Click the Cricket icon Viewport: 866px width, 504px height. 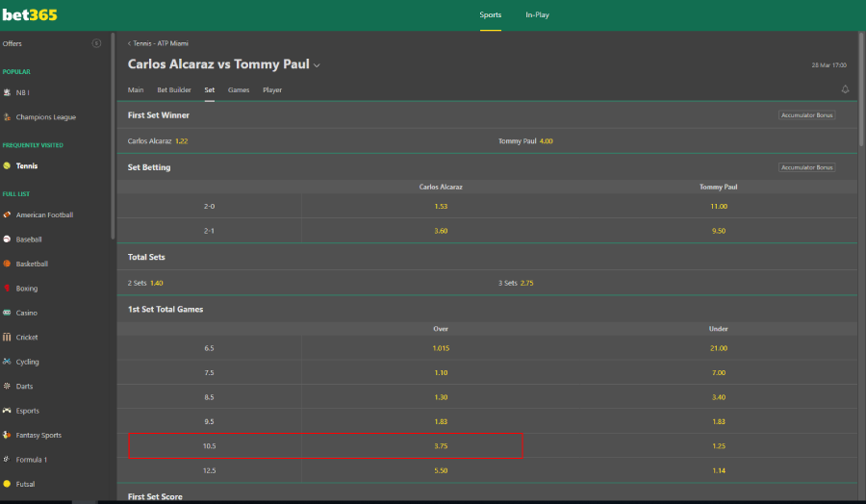tap(7, 337)
